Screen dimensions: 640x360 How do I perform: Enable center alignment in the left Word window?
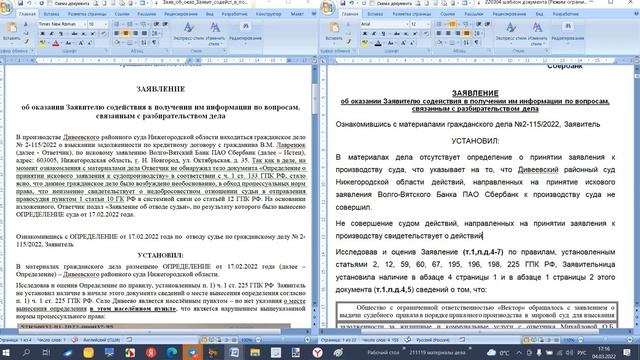click(x=126, y=33)
